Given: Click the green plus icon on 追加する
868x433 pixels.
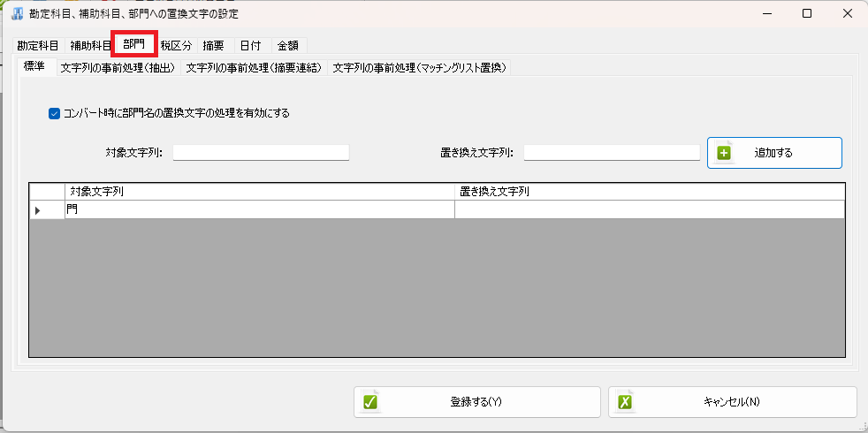Looking at the screenshot, I should pyautogui.click(x=724, y=153).
